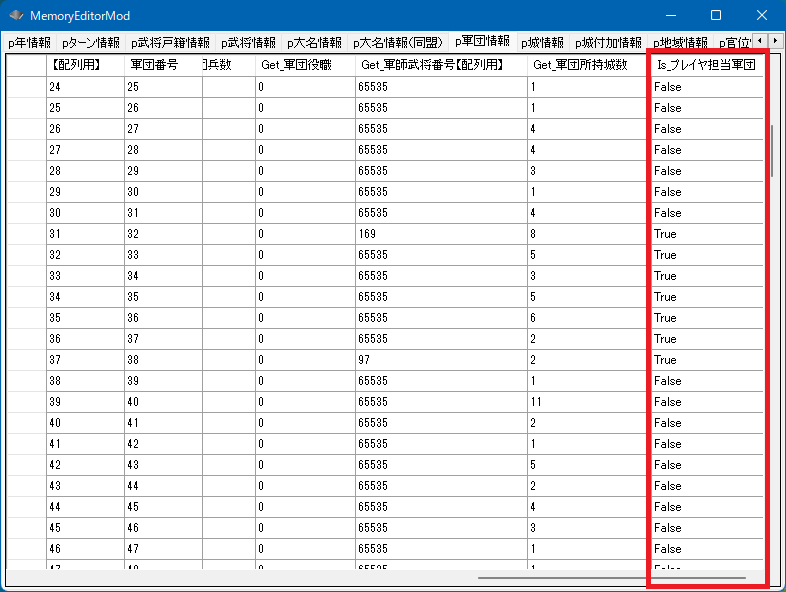The image size is (786, 592).
Task: Open the pターン情報 tab
Action: [x=90, y=43]
